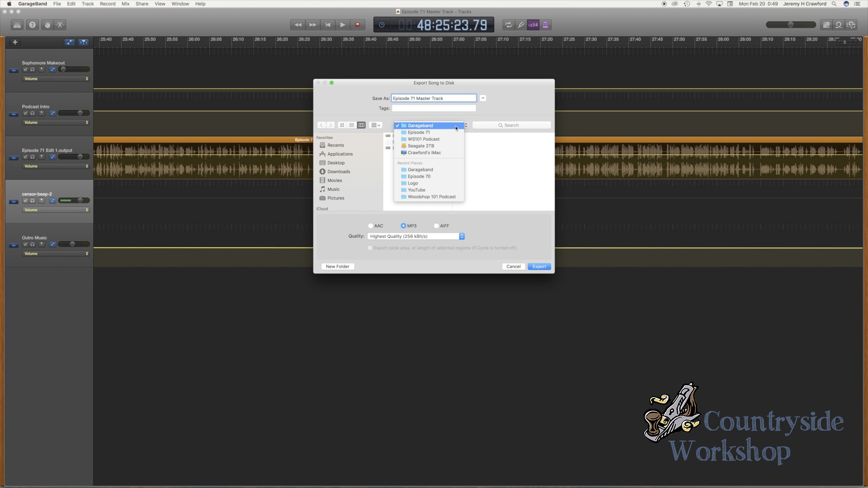Open Volume automation dropdown for Podcast Intro
The width and height of the screenshot is (868, 488).
pos(56,122)
